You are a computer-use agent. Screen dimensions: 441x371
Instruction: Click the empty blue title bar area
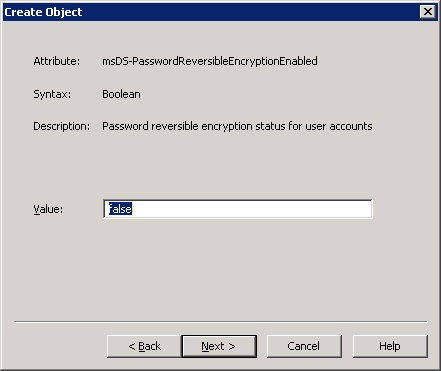tap(250, 12)
